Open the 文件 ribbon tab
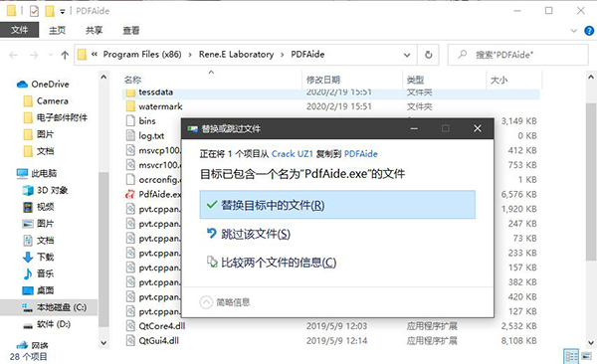This screenshot has height=364, width=597. click(x=20, y=30)
